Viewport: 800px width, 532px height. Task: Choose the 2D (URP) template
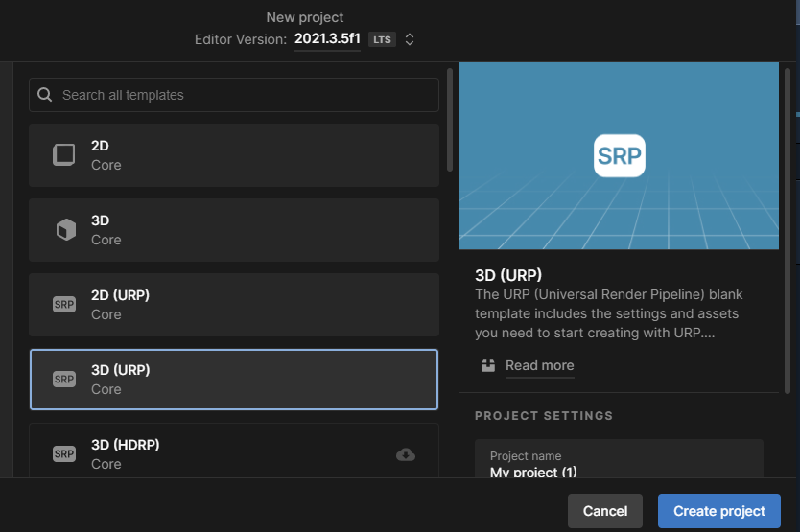pos(234,305)
